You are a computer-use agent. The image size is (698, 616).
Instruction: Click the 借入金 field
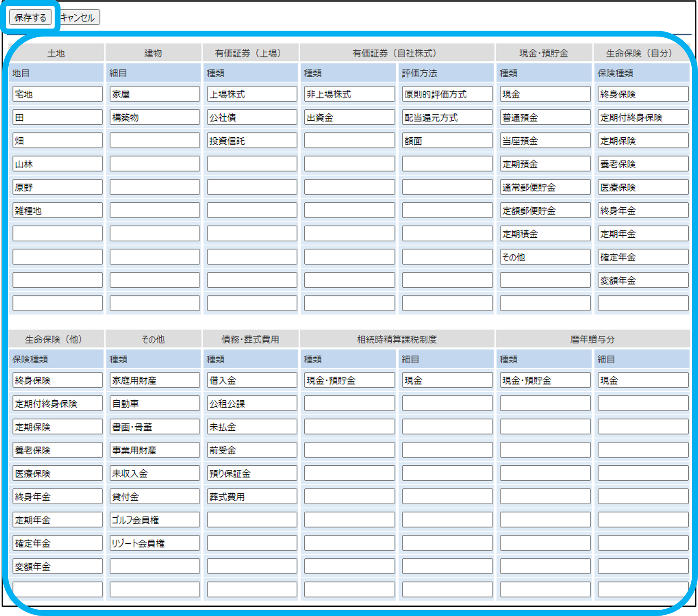252,380
